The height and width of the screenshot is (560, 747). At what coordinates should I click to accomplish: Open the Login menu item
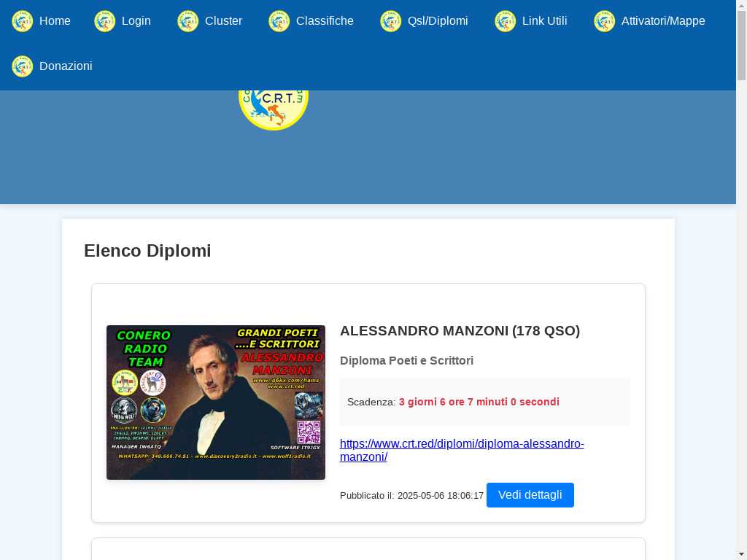click(x=136, y=21)
